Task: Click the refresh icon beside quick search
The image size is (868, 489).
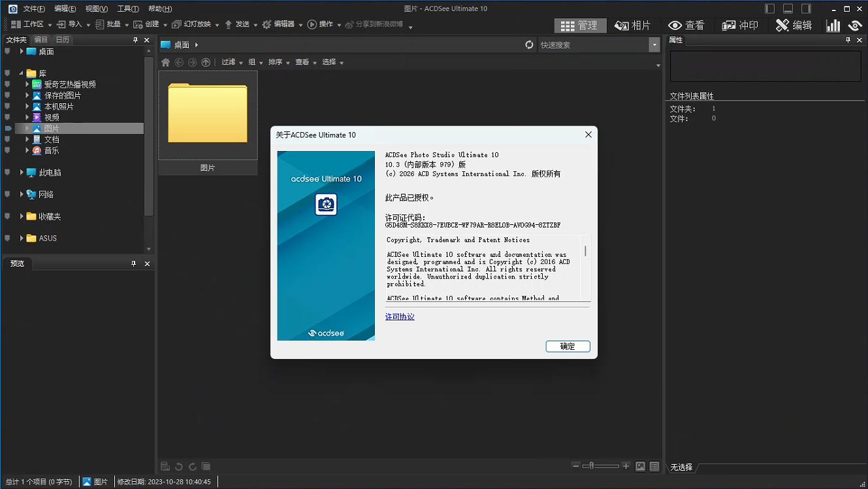Action: click(x=529, y=44)
